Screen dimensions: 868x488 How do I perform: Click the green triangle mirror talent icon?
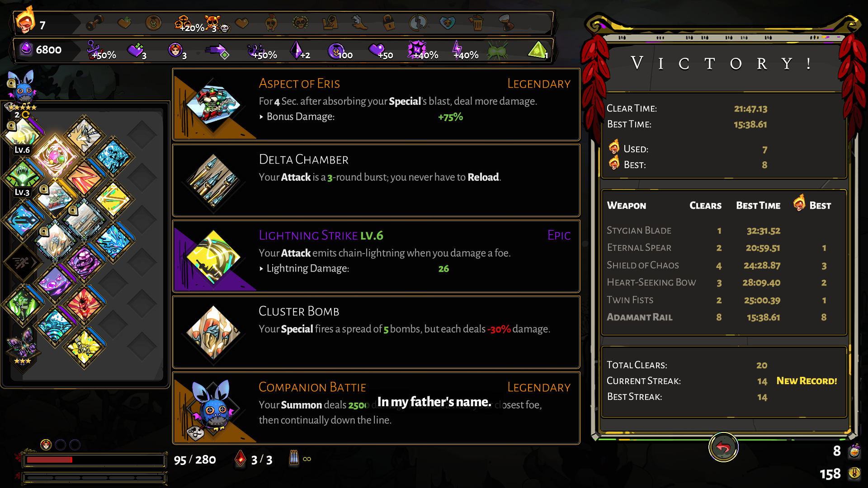(537, 50)
